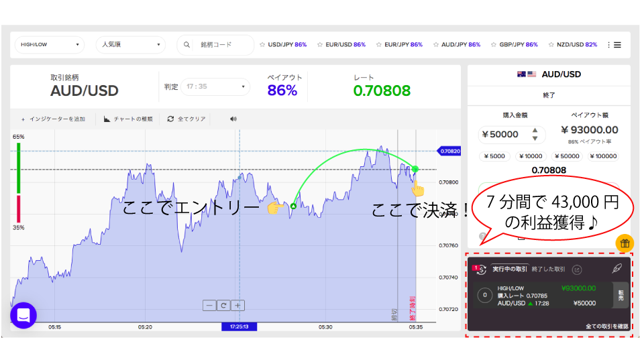This screenshot has height=362, width=644.
Task: Star USD/JPY as a favorite
Action: coord(262,45)
